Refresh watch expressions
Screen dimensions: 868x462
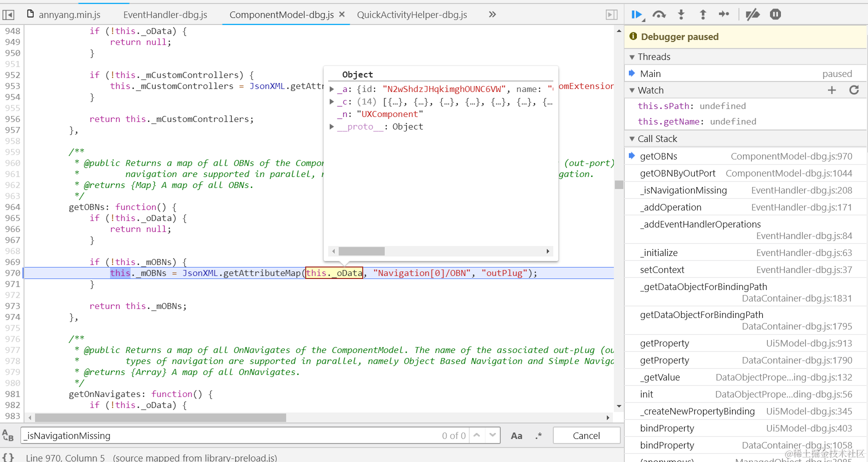(x=854, y=90)
